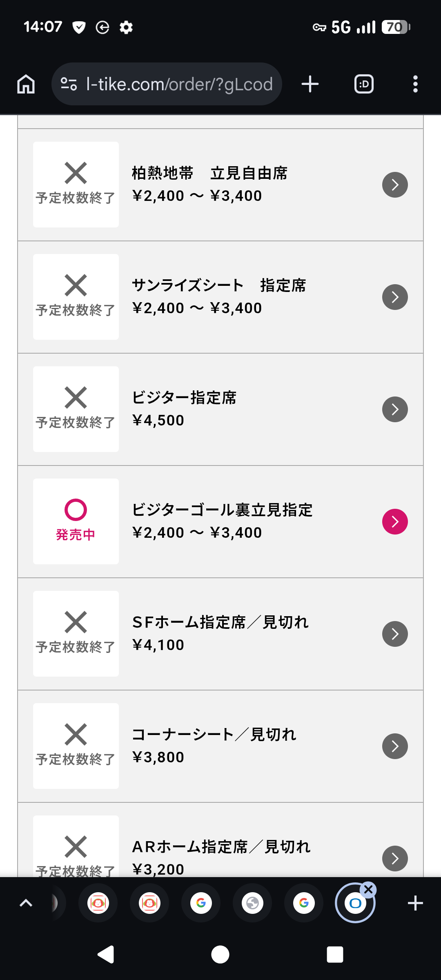Image resolution: width=441 pixels, height=980 pixels.
Task: Open the browser three-dot menu
Action: [x=415, y=84]
